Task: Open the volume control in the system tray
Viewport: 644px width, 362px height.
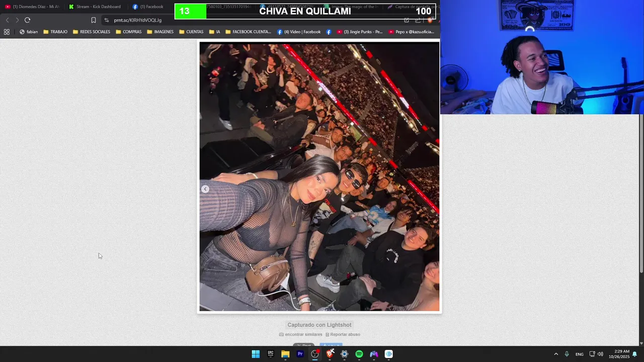Action: coord(600,354)
